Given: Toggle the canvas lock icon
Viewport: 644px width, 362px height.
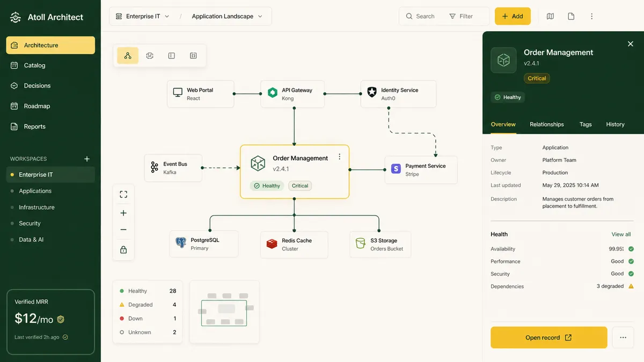Looking at the screenshot, I should pyautogui.click(x=123, y=249).
